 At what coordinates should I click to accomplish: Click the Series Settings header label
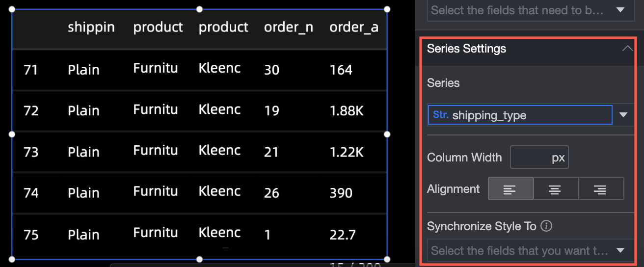[x=466, y=49]
